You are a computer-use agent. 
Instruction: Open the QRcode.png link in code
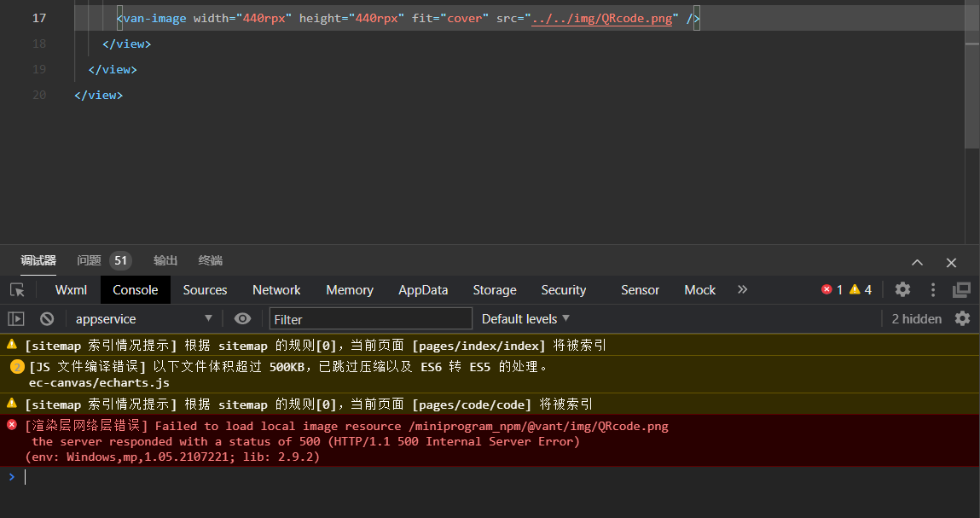[x=602, y=17]
